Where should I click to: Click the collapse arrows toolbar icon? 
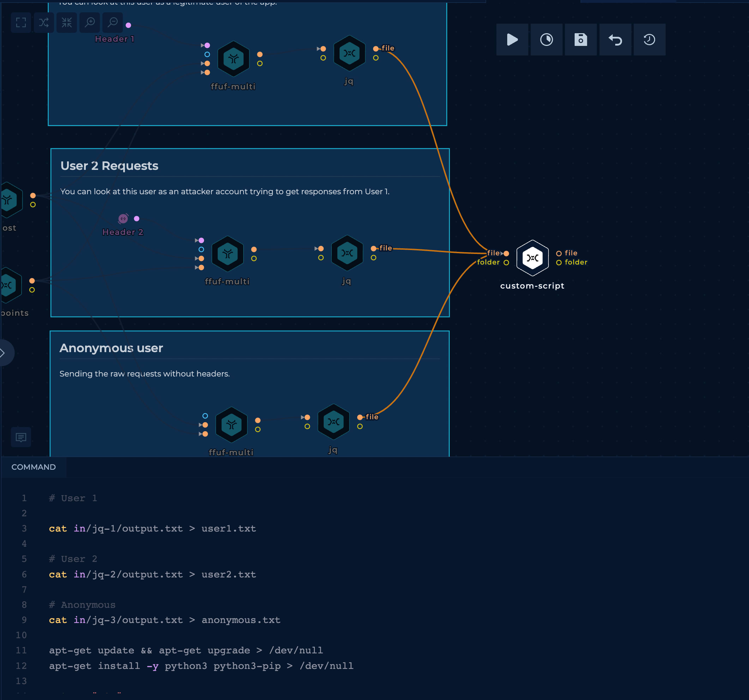[67, 23]
